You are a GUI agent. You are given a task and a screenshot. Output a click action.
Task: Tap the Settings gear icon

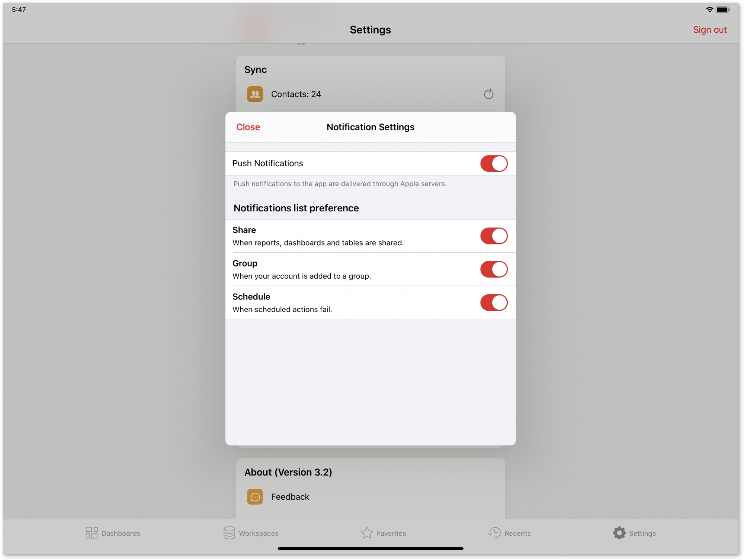[x=619, y=533]
